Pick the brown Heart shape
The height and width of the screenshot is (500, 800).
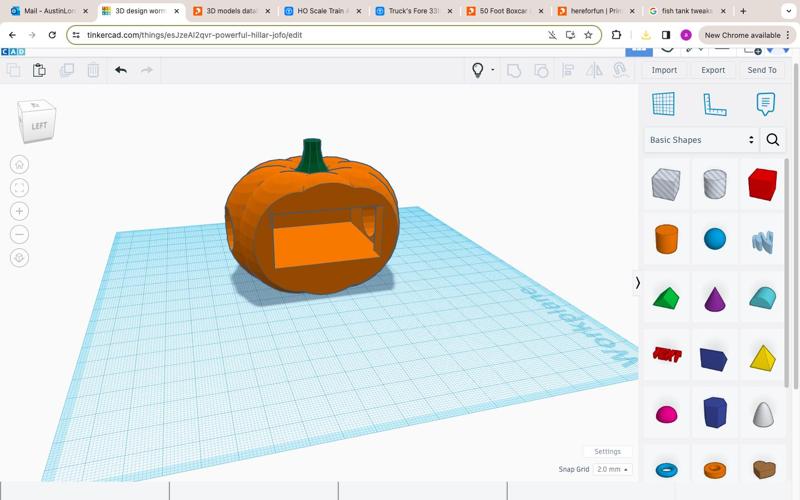[764, 469]
